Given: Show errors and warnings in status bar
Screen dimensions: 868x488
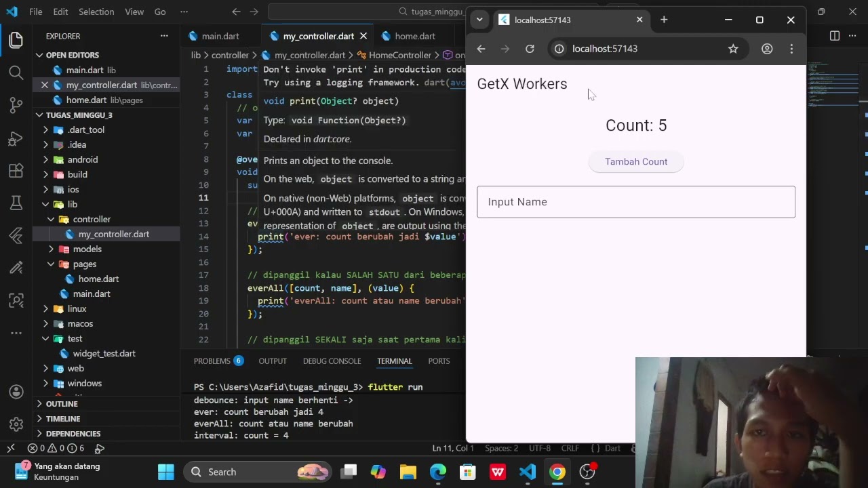Looking at the screenshot, I should (56, 448).
